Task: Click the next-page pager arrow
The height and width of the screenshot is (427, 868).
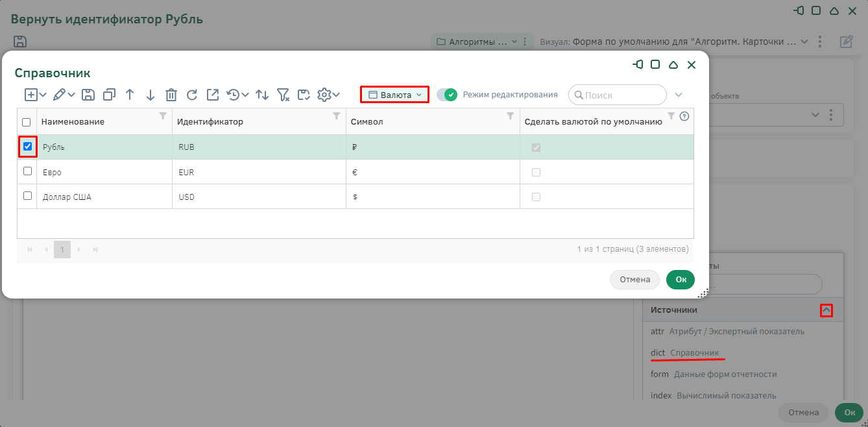Action: click(x=79, y=249)
